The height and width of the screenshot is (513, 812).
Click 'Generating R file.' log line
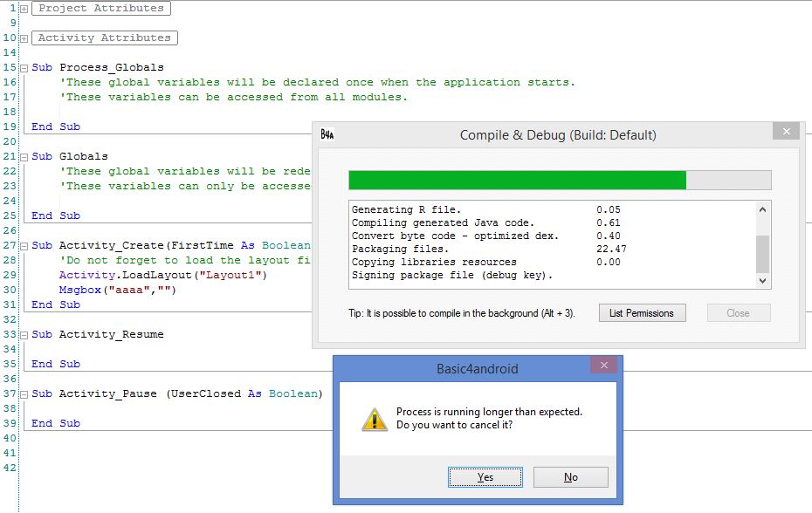[406, 209]
